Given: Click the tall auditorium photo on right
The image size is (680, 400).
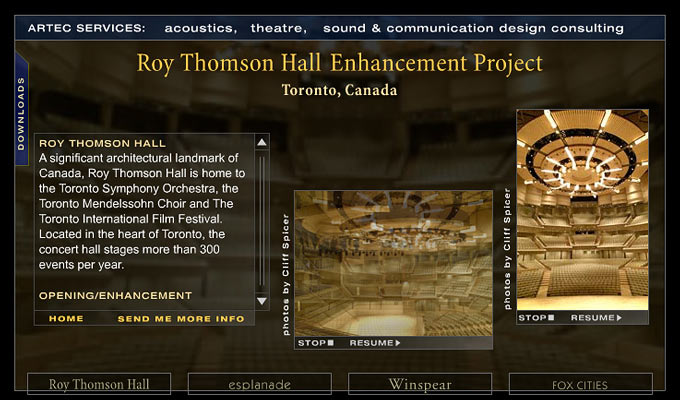Looking at the screenshot, I should coord(582,210).
